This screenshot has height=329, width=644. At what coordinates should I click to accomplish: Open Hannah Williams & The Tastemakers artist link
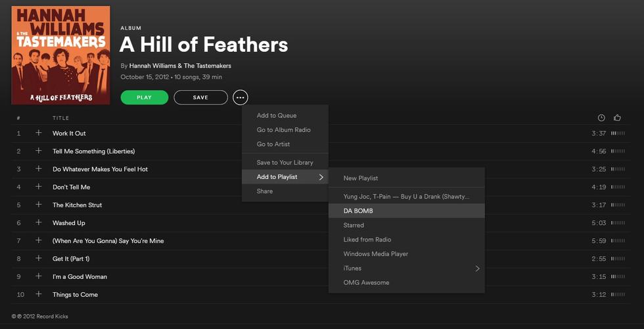(x=180, y=66)
